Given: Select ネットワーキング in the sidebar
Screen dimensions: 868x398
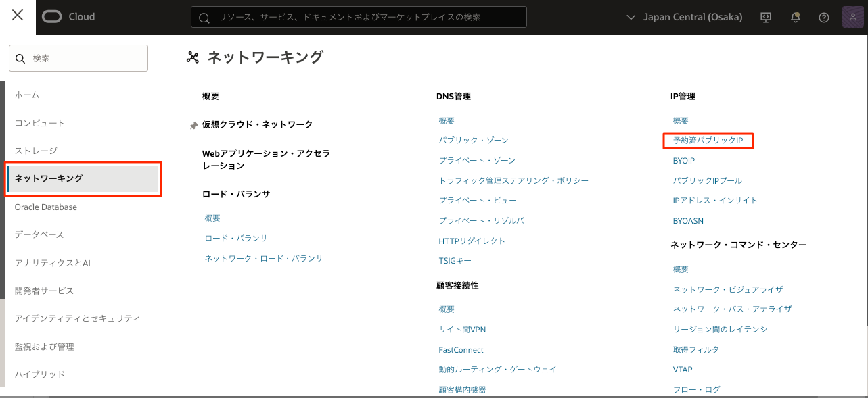Looking at the screenshot, I should pyautogui.click(x=83, y=178).
